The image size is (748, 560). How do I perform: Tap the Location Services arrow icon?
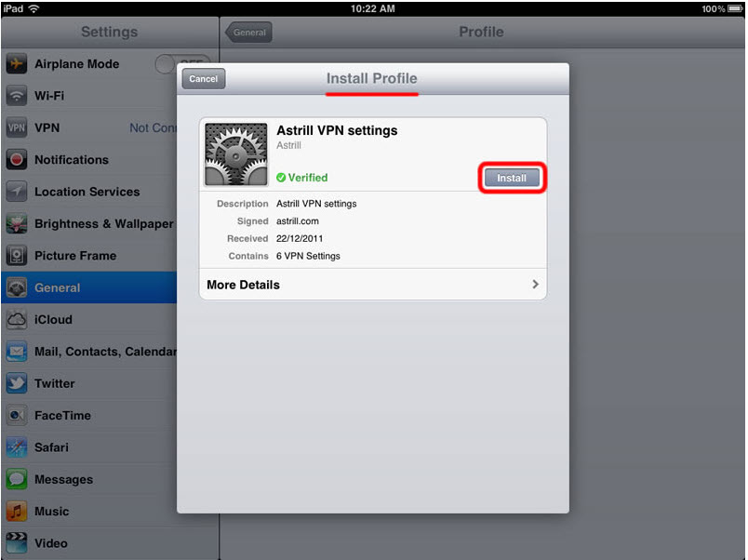tap(17, 192)
